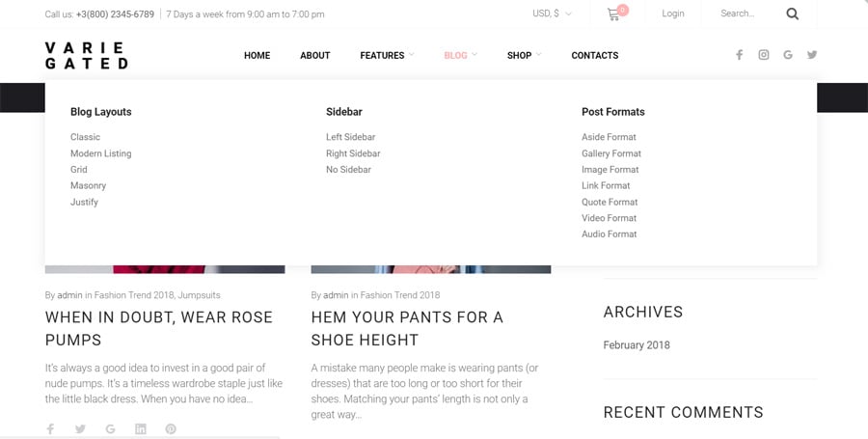The image size is (868, 439).
Task: Click the Variegated site logo
Action: (x=86, y=55)
